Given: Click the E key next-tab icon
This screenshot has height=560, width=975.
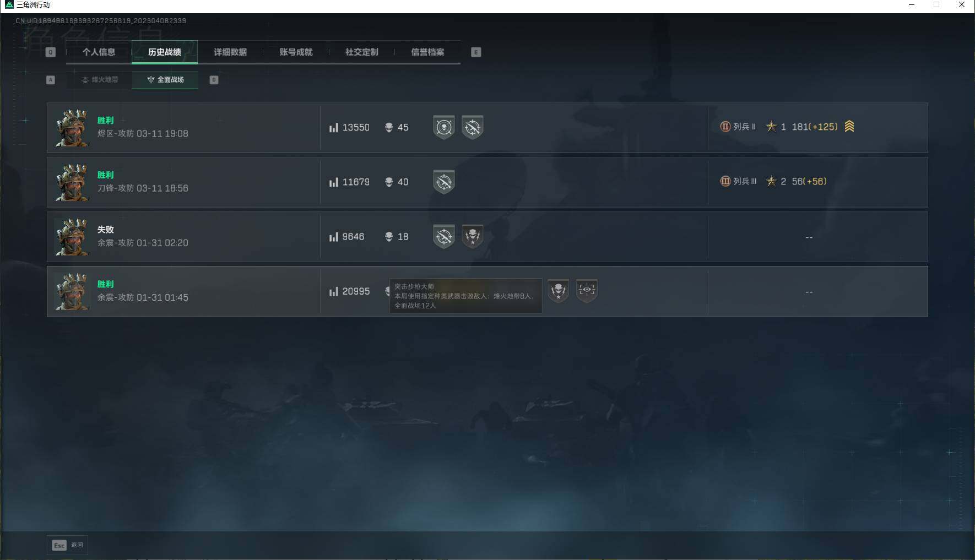Looking at the screenshot, I should coord(476,52).
